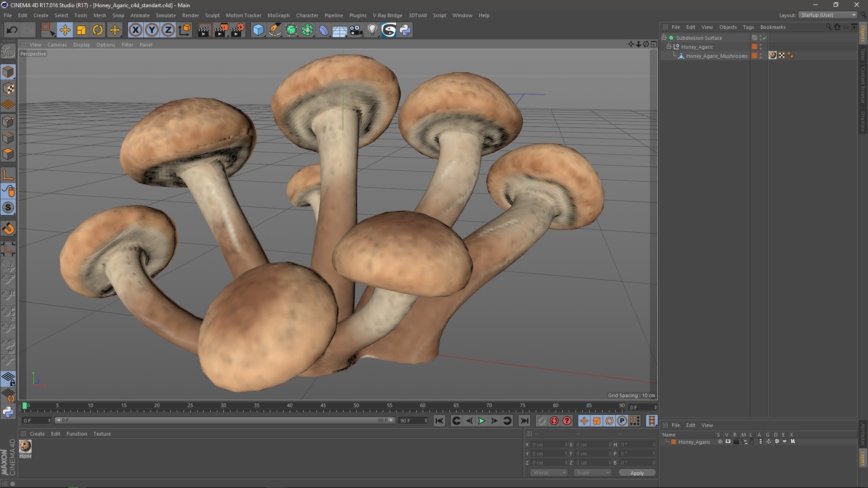Switch to the Takes side tab
The image size is (868, 488).
[863, 54]
